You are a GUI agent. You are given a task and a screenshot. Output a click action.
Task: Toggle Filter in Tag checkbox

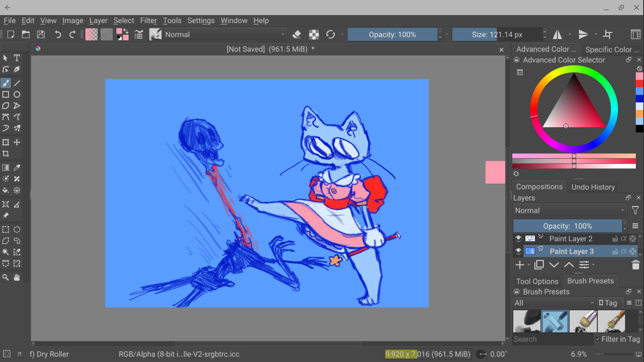point(598,339)
